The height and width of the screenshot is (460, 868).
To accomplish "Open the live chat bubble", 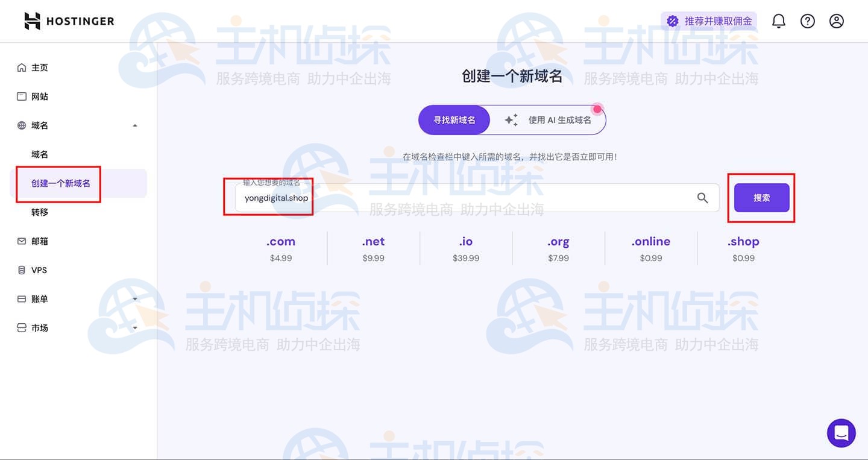I will (x=841, y=433).
